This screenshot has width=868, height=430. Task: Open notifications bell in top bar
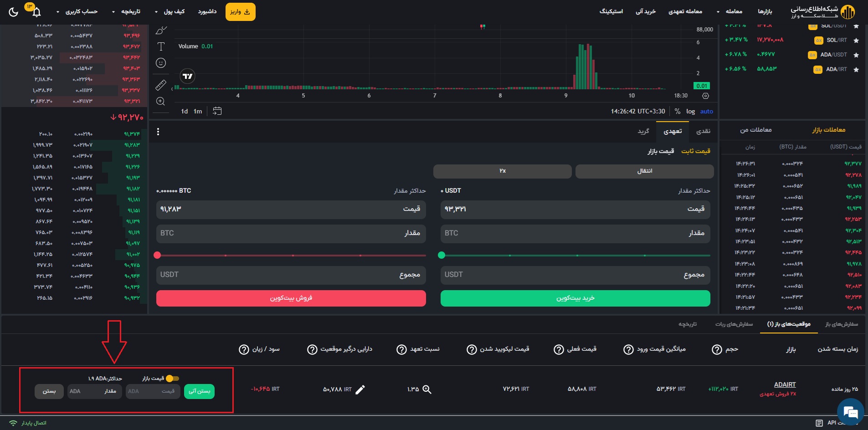pyautogui.click(x=36, y=12)
